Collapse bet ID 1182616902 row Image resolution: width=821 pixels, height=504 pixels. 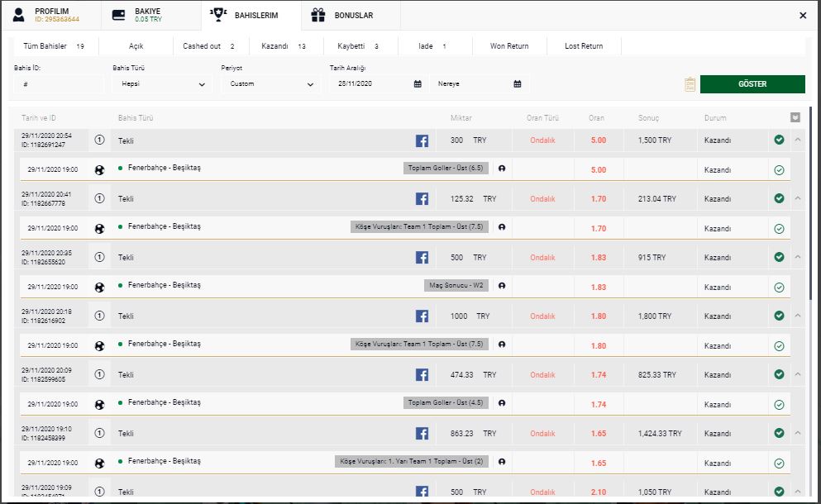798,316
